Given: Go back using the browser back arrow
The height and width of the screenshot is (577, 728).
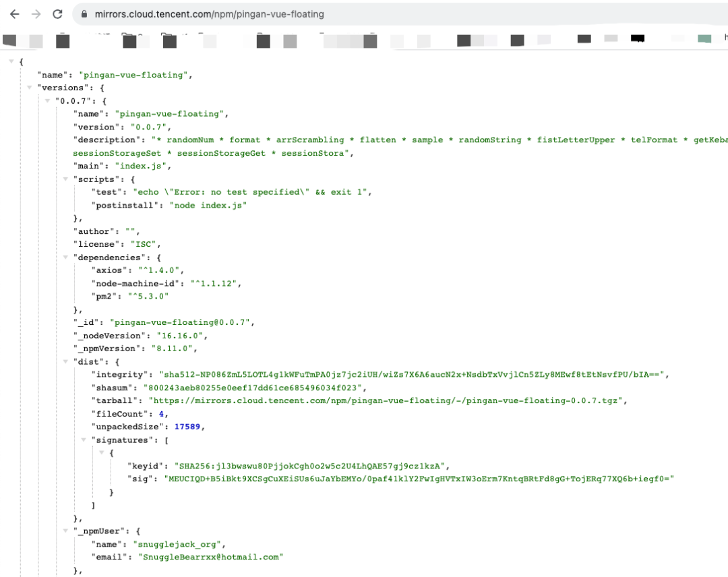Looking at the screenshot, I should [14, 14].
